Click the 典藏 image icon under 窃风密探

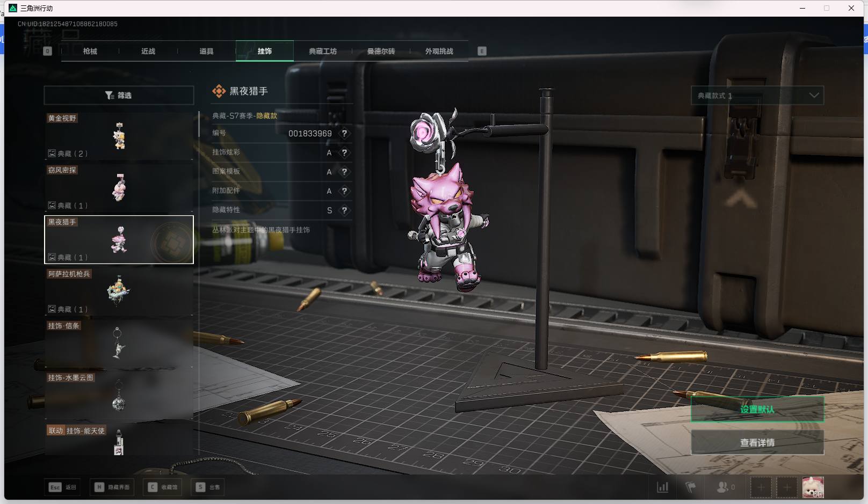tap(52, 206)
